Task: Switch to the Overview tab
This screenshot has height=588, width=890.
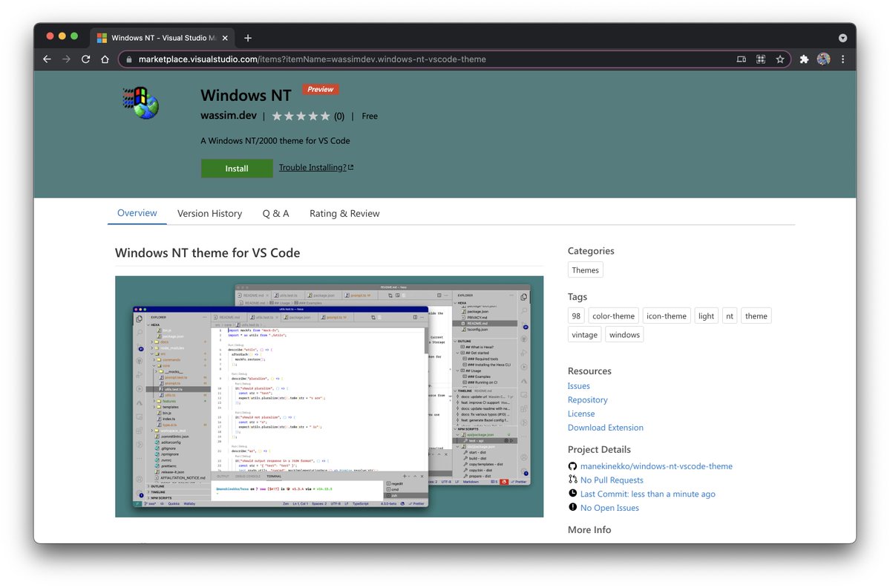Action: click(137, 213)
